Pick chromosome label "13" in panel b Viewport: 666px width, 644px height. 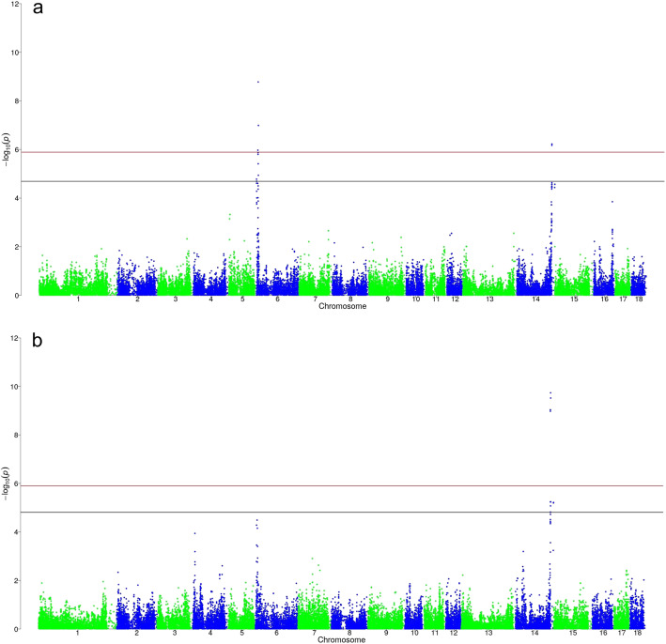[488, 633]
